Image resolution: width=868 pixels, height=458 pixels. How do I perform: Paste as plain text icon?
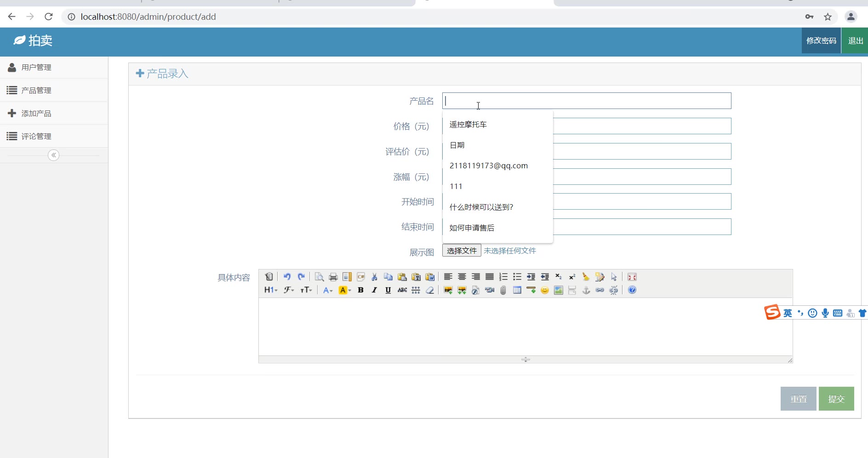[416, 277]
